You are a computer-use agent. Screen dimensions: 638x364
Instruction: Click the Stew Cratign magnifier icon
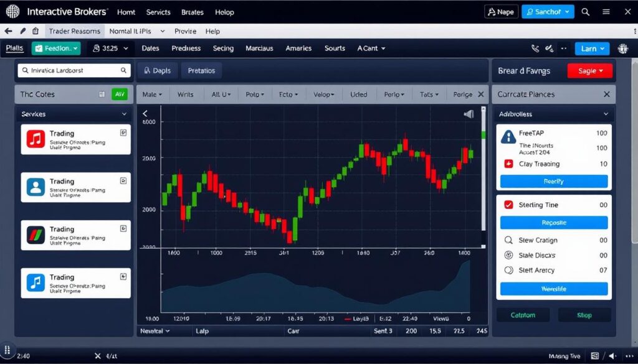coord(508,240)
